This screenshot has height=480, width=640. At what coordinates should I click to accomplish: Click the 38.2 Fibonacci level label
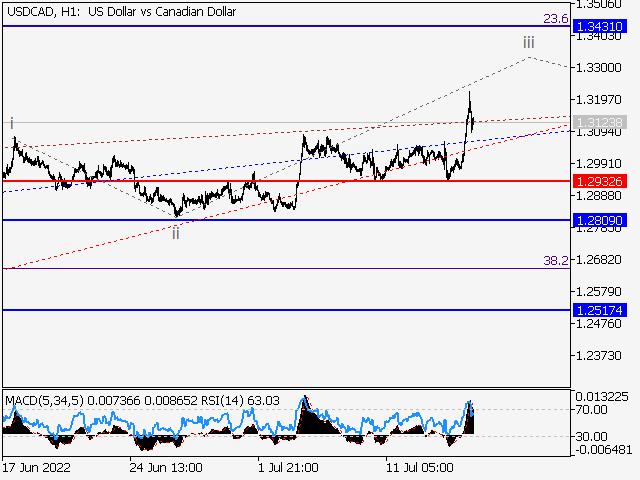click(556, 260)
